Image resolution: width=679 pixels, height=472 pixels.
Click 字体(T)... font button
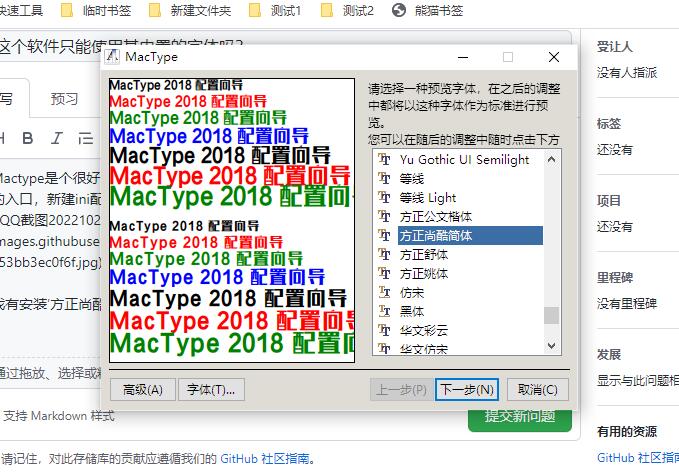211,390
